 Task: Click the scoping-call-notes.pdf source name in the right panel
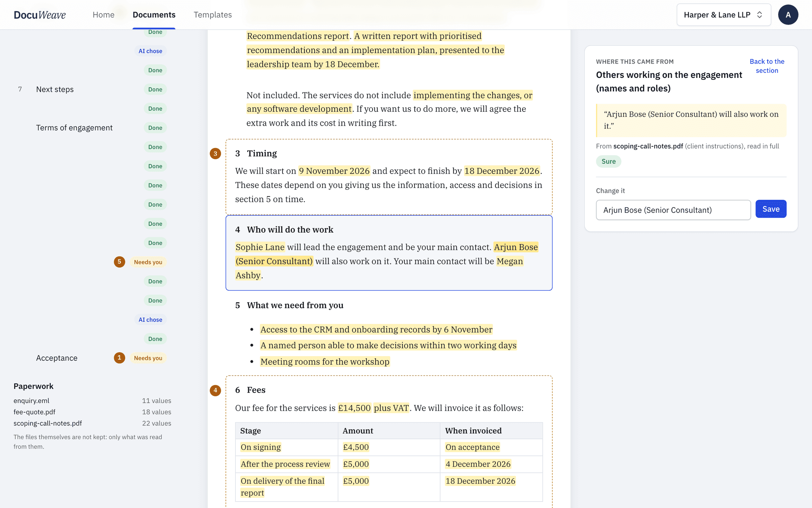[x=648, y=146]
